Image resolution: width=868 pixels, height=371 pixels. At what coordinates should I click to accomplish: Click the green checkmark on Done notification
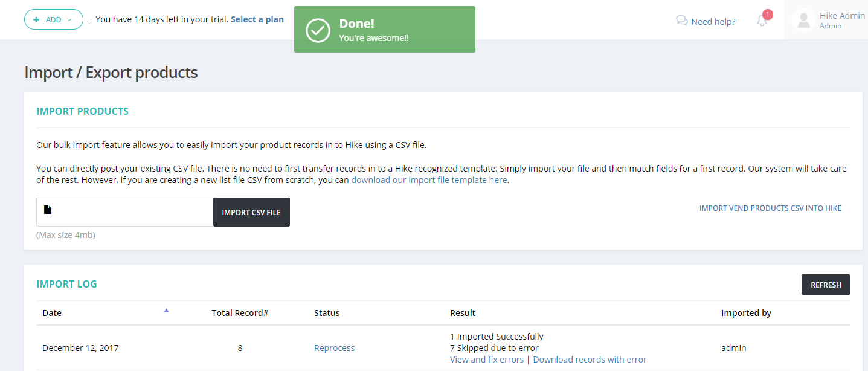point(318,30)
